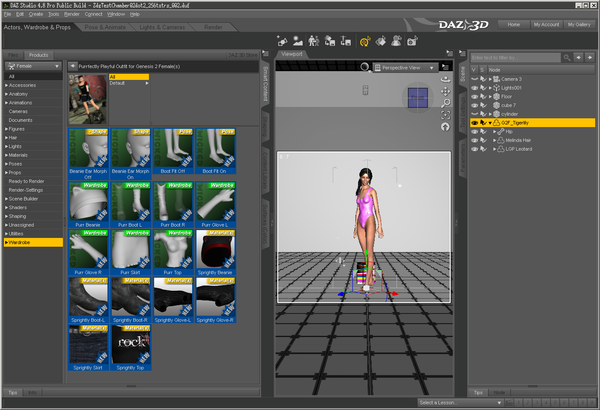Expand the Melinda Hair node arrow
Screen dimensions: 600x410
click(494, 140)
